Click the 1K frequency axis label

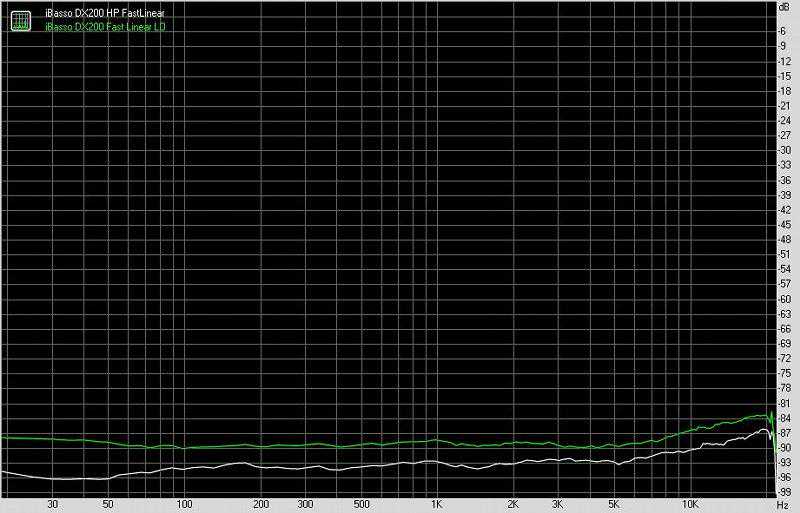click(436, 505)
